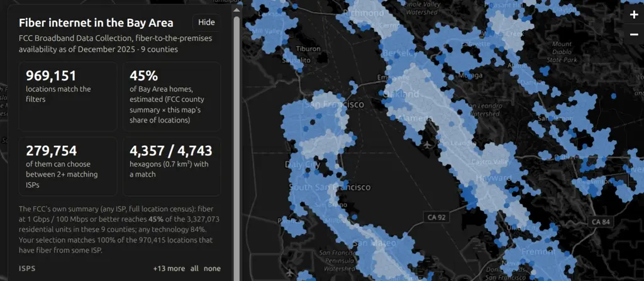This screenshot has width=644, height=281.
Task: Show the +13 more ISPs link
Action: 169,268
